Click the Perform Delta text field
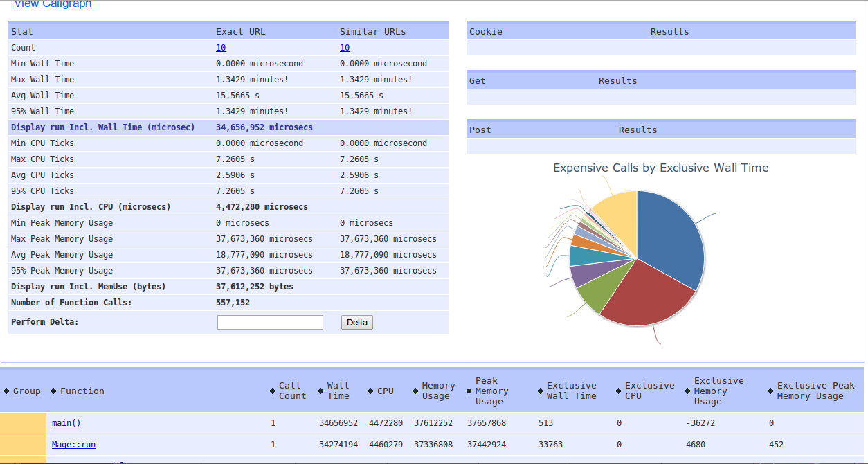This screenshot has width=868, height=464. point(270,323)
